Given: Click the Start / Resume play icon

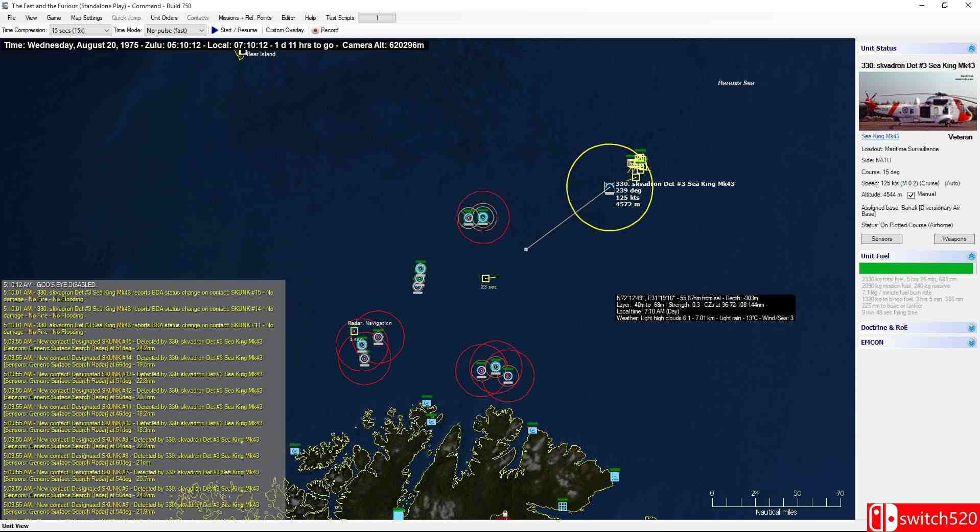Looking at the screenshot, I should pos(215,31).
